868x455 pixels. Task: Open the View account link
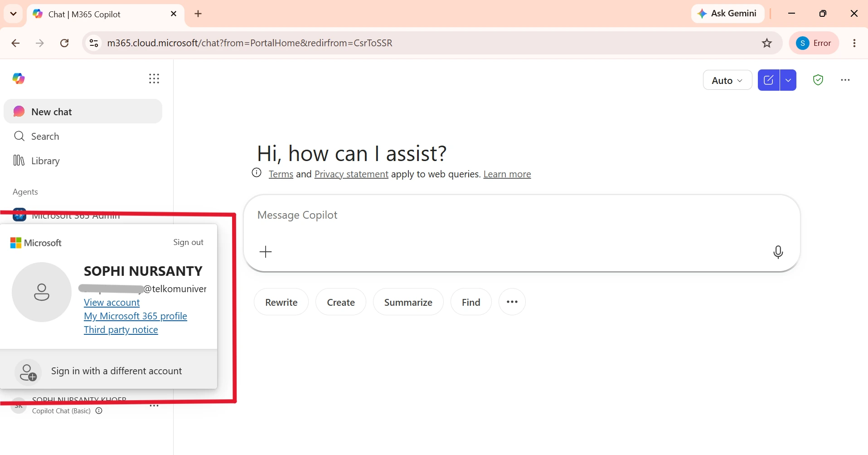point(112,303)
